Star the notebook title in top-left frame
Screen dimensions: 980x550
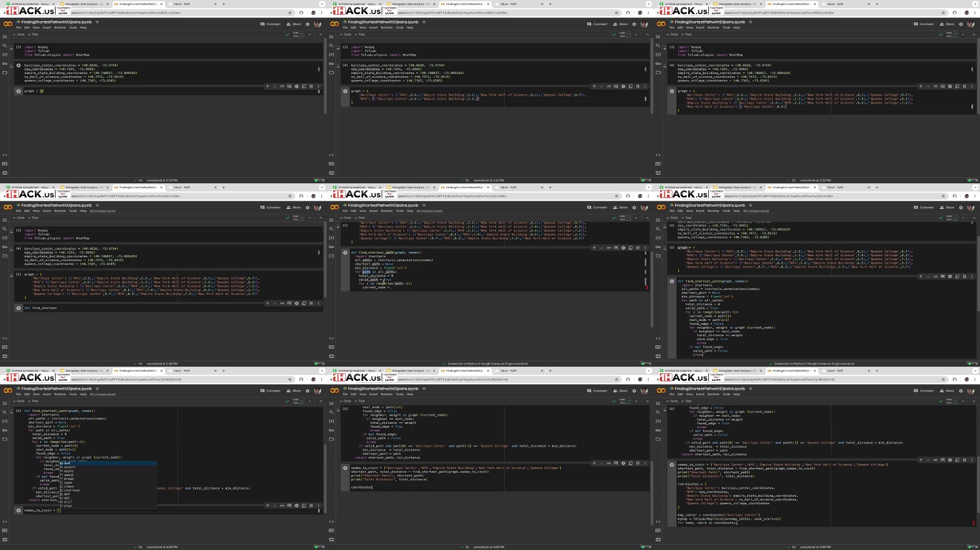tap(97, 22)
